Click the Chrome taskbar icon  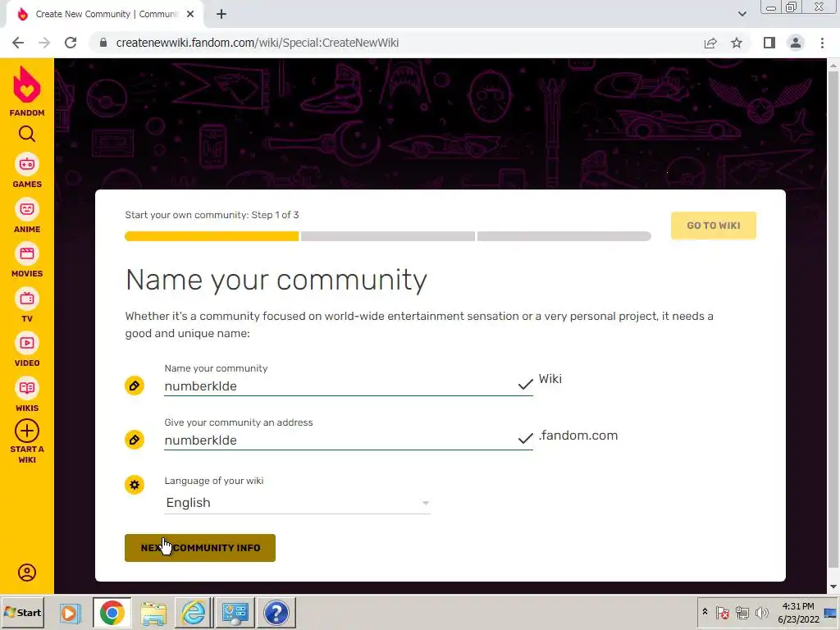[112, 612]
